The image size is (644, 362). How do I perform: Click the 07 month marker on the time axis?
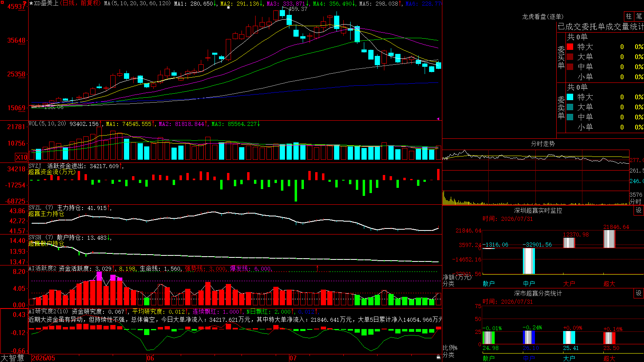point(293,358)
